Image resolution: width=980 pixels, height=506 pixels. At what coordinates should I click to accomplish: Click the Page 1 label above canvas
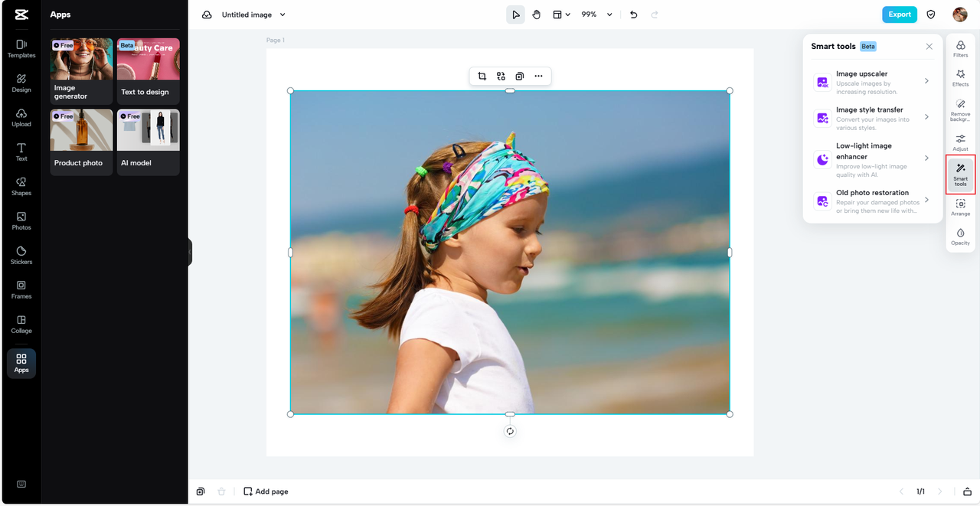pyautogui.click(x=275, y=40)
